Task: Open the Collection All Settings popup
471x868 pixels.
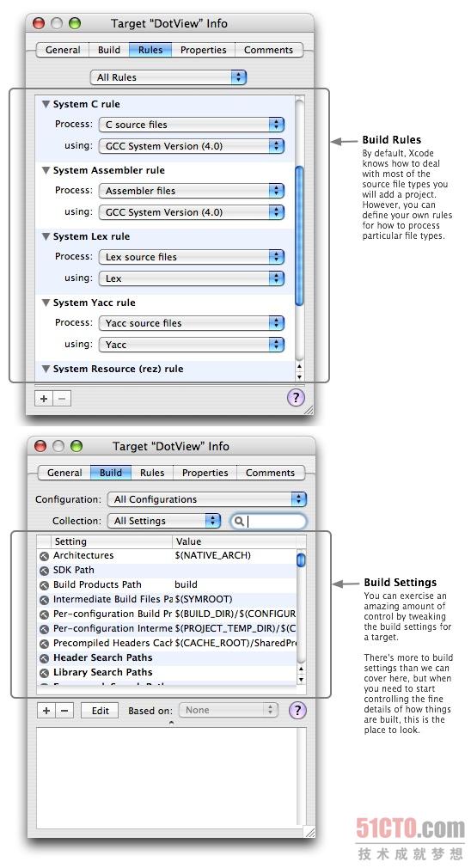Action: coord(164,521)
